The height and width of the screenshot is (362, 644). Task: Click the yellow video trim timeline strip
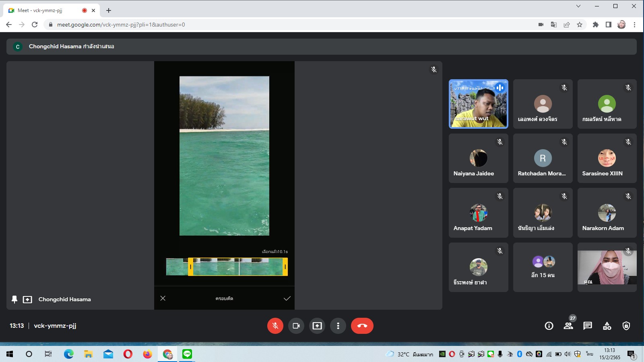237,267
